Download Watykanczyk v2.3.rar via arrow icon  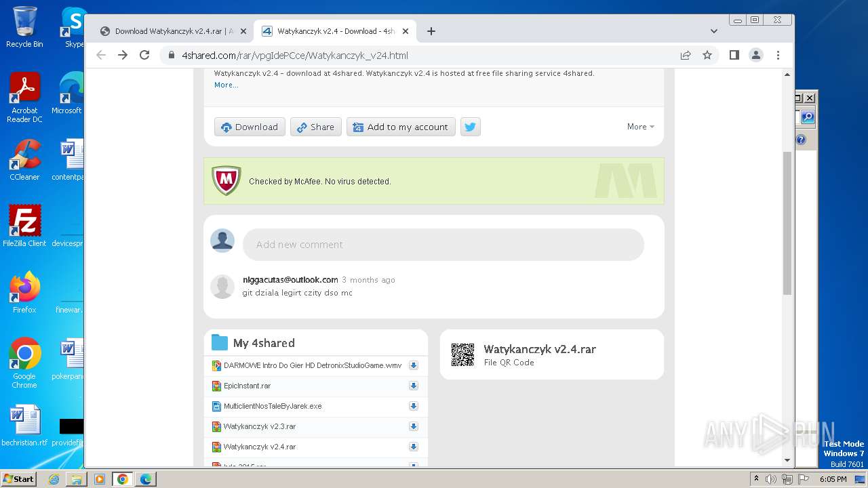click(x=413, y=426)
